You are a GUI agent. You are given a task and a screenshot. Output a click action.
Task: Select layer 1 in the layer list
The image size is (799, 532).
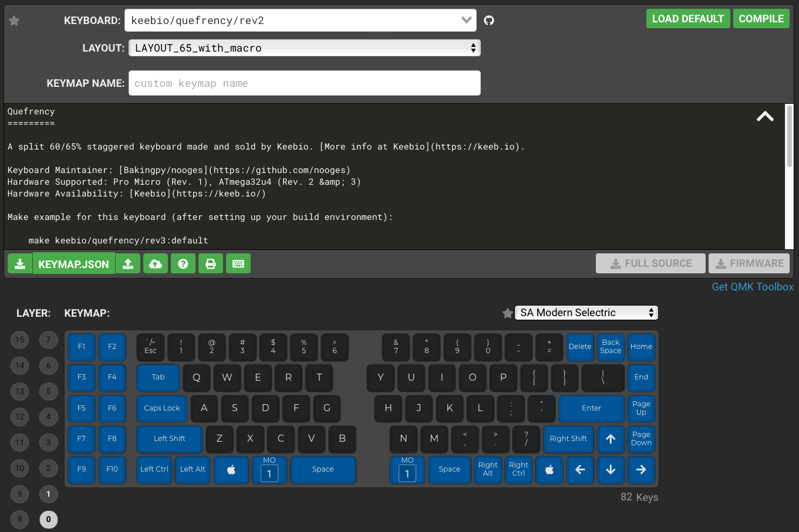pyautogui.click(x=49, y=494)
